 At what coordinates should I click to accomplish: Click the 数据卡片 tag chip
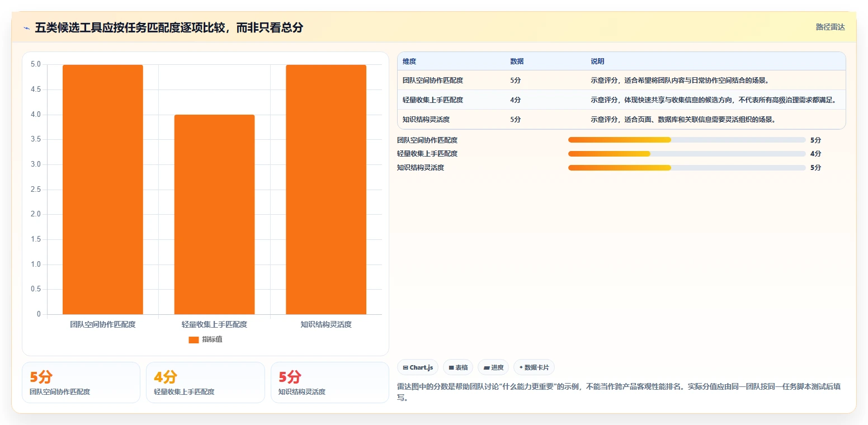tap(534, 367)
